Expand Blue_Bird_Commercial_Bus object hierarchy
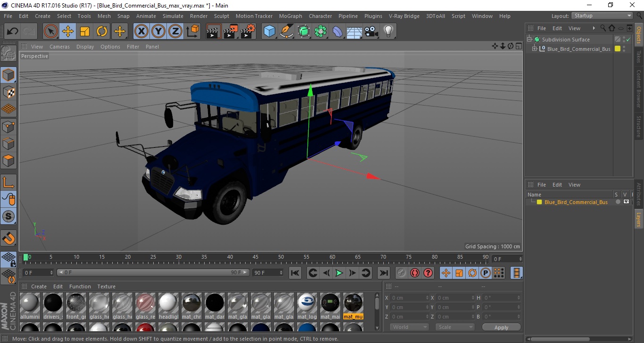This screenshot has width=644, height=343. click(535, 49)
